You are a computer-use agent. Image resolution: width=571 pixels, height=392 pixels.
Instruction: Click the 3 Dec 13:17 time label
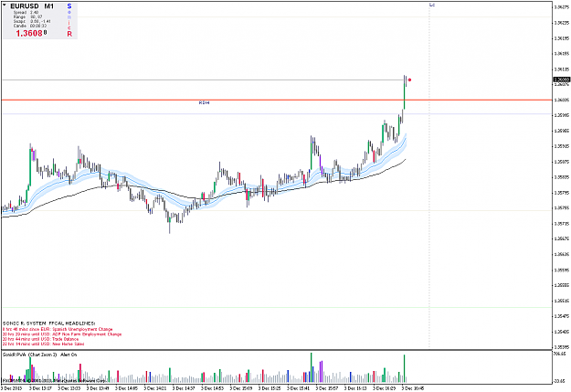[40, 388]
